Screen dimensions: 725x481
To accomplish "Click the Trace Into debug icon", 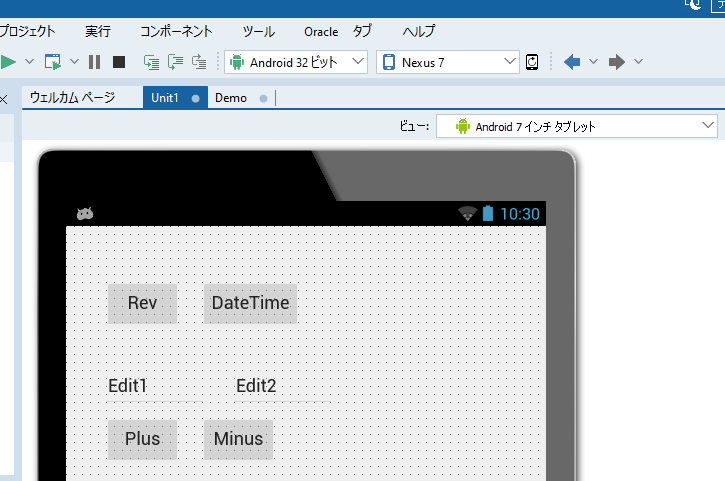I will [x=151, y=62].
